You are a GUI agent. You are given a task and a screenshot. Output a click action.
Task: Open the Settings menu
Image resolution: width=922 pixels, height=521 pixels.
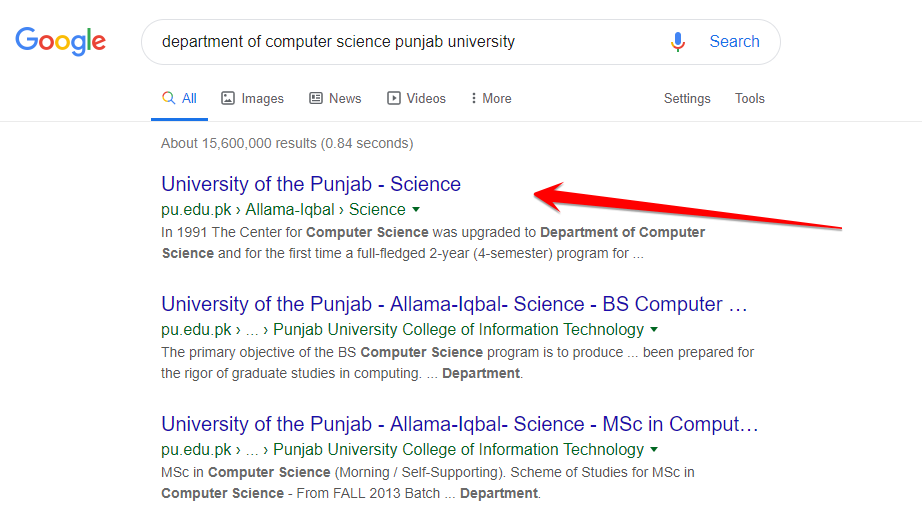(x=687, y=98)
